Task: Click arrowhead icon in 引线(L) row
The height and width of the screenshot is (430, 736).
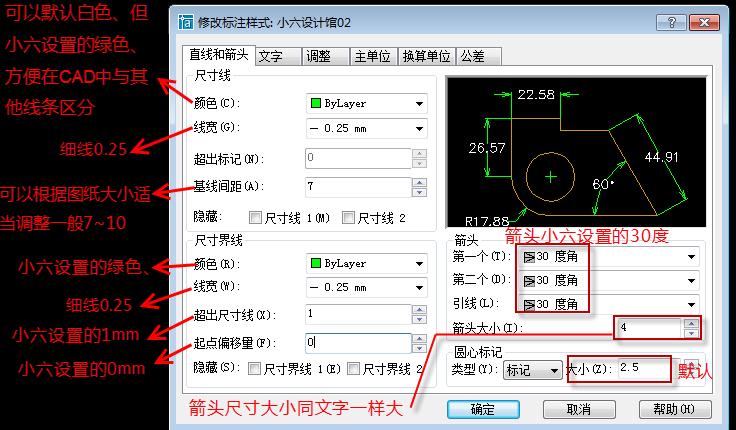Action: (x=529, y=305)
